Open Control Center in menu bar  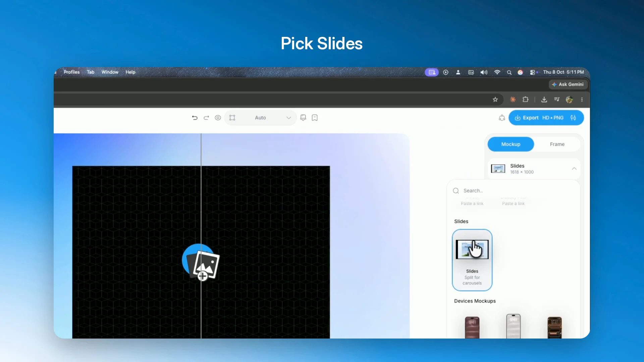(533, 72)
